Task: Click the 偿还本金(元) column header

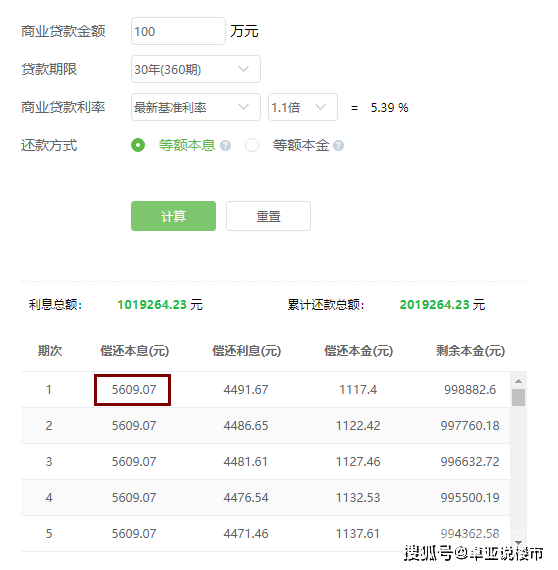Action: 358,351
